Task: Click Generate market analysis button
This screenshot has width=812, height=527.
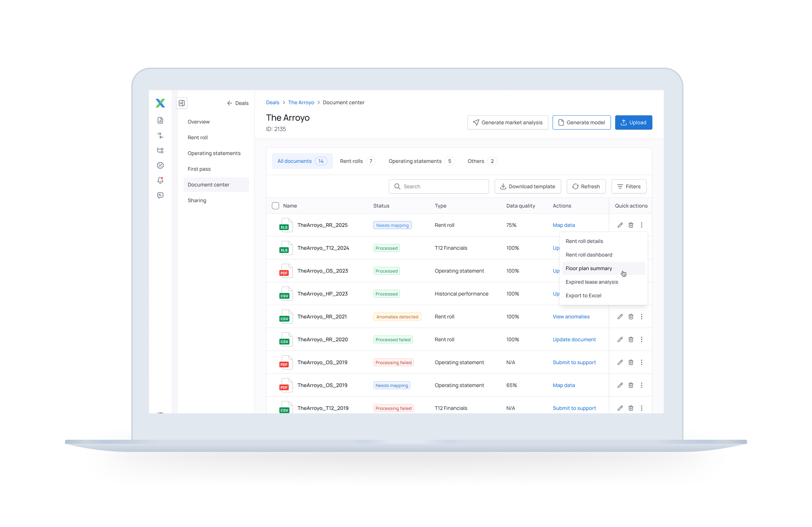Action: [508, 122]
